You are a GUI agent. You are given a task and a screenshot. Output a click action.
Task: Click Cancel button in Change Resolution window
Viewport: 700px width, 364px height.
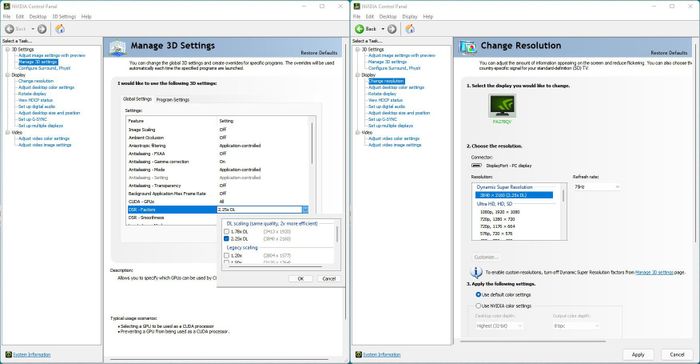pos(677,355)
